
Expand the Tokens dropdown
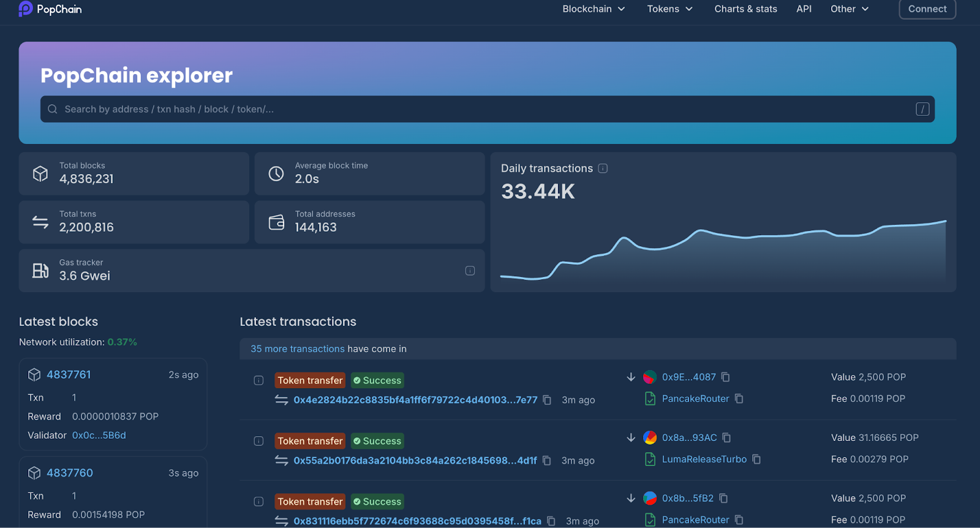pos(669,9)
